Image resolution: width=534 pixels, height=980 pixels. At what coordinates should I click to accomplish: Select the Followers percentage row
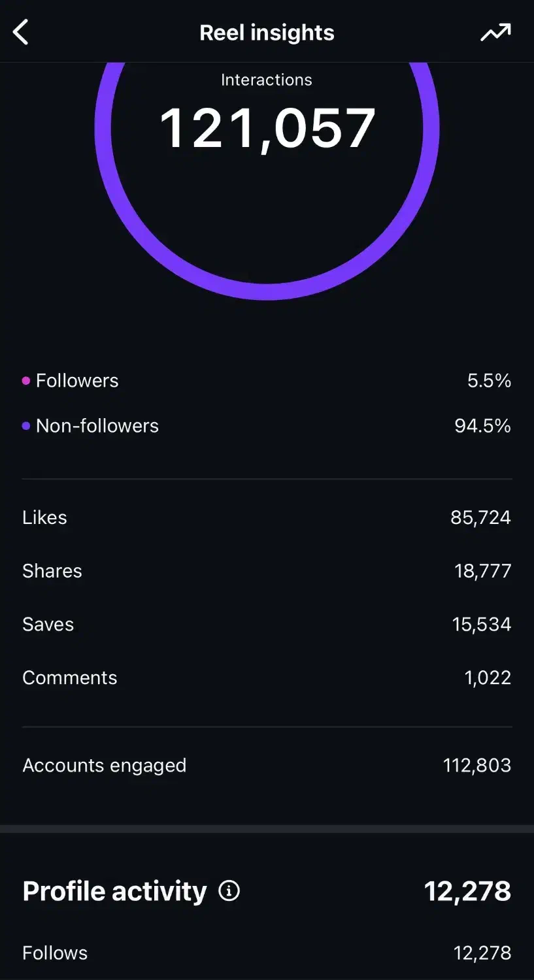pyautogui.click(x=267, y=381)
